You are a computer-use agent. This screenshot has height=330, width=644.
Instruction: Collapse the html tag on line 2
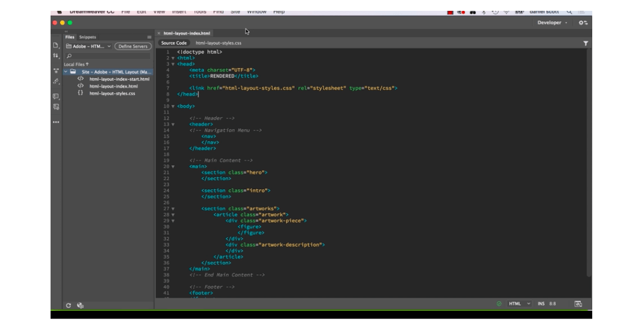coord(173,58)
